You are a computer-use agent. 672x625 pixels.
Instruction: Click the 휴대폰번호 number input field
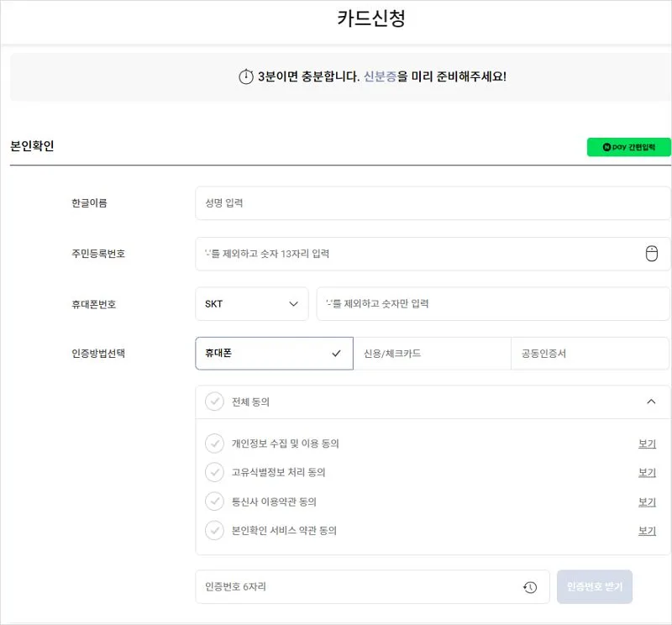tap(493, 304)
